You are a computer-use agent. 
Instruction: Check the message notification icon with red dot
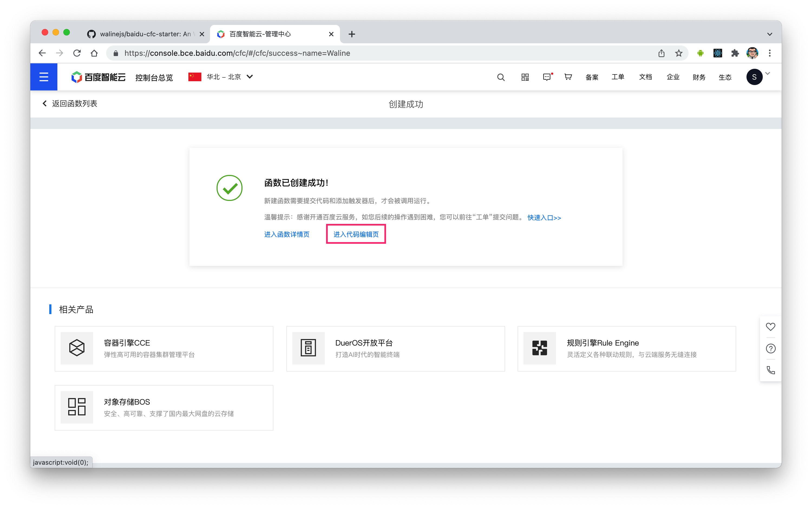(547, 77)
